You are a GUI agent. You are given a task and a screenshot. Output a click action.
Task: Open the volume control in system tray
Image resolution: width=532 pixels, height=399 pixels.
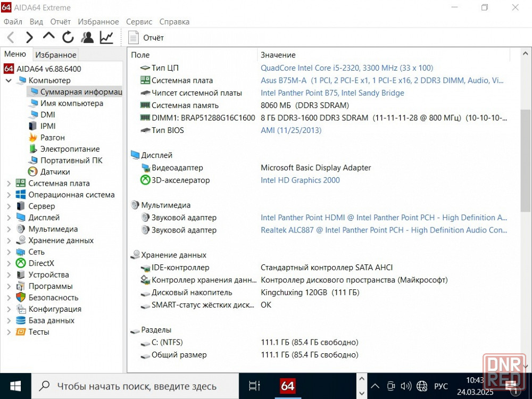pyautogui.click(x=406, y=386)
